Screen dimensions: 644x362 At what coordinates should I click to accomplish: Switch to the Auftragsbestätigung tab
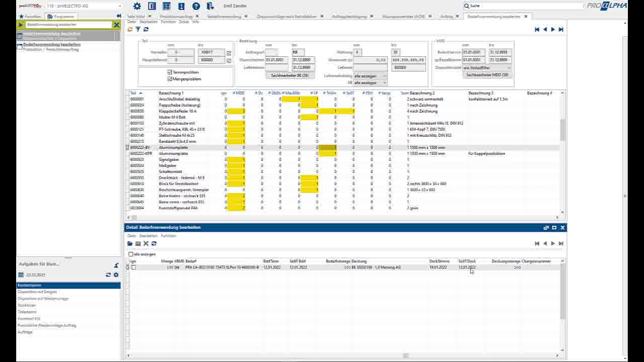coord(349,17)
